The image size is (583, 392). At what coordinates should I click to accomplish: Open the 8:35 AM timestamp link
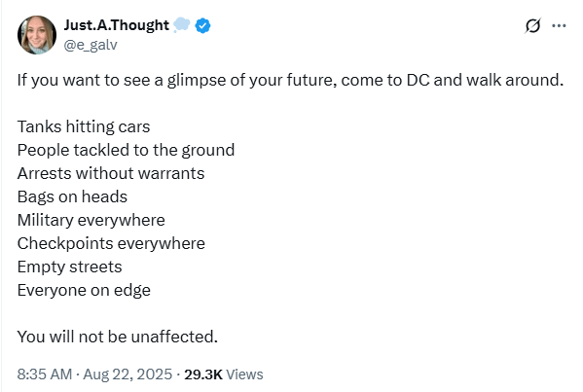click(x=44, y=374)
